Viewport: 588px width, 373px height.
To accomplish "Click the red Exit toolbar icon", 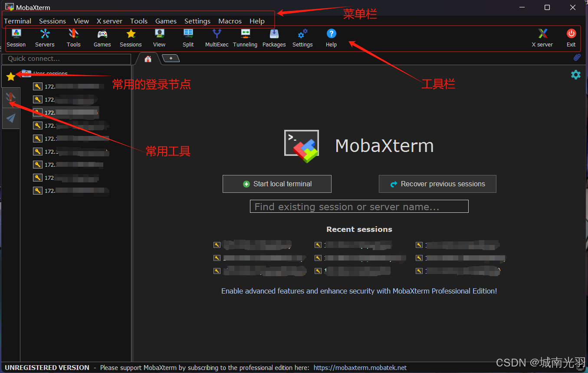I will tap(571, 38).
